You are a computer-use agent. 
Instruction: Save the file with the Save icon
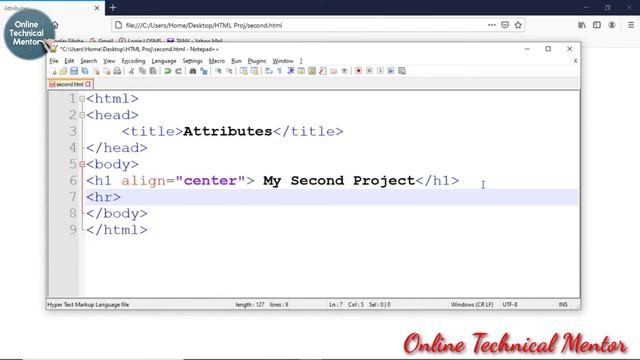coord(74,71)
